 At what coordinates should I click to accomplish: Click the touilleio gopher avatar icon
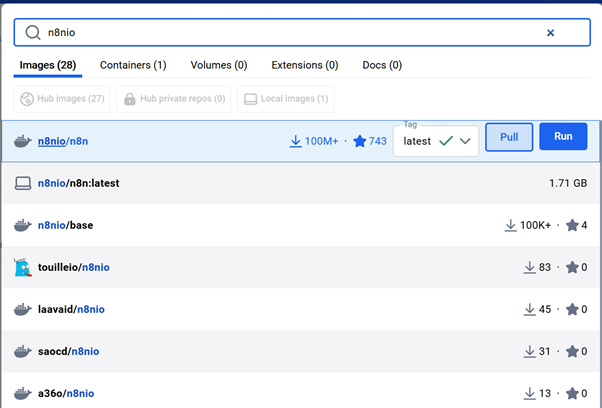(23, 267)
